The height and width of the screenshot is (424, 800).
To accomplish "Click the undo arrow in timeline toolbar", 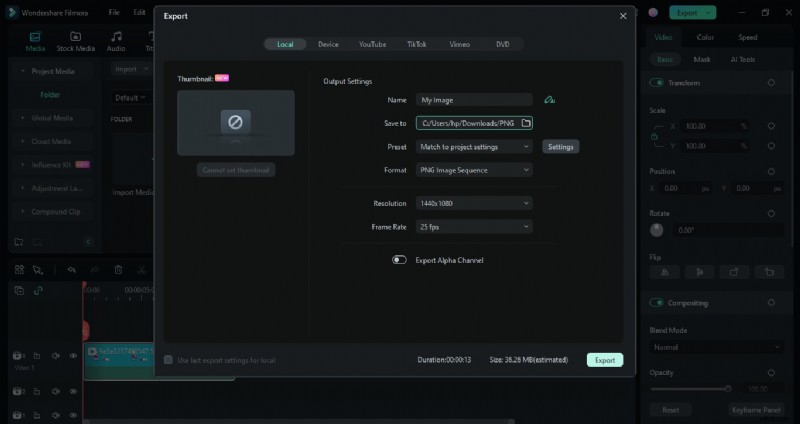I will tap(71, 270).
